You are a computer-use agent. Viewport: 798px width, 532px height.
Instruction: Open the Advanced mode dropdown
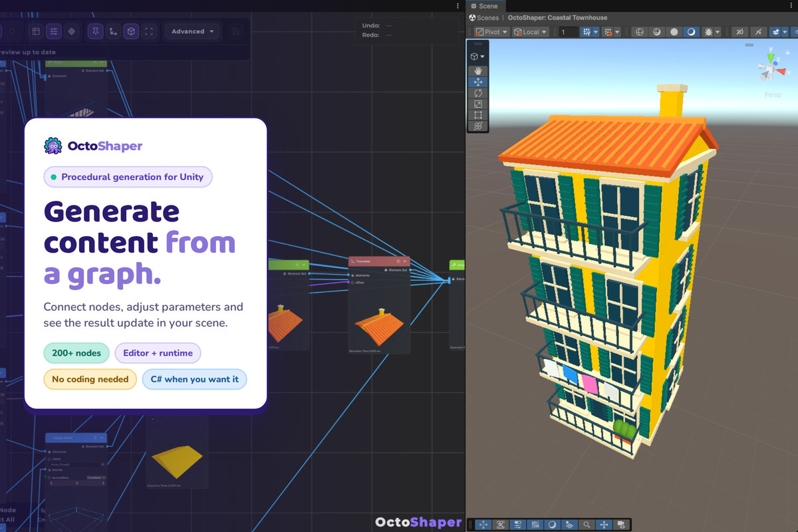[x=193, y=31]
